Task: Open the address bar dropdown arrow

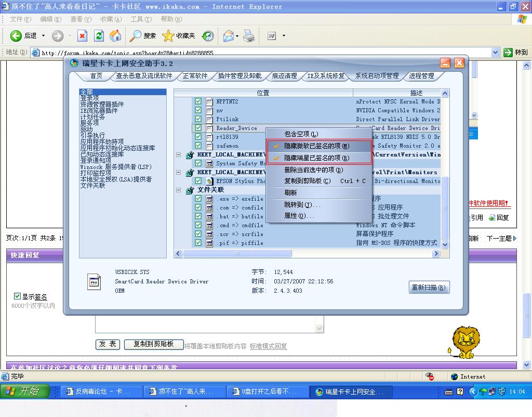Action: point(495,53)
